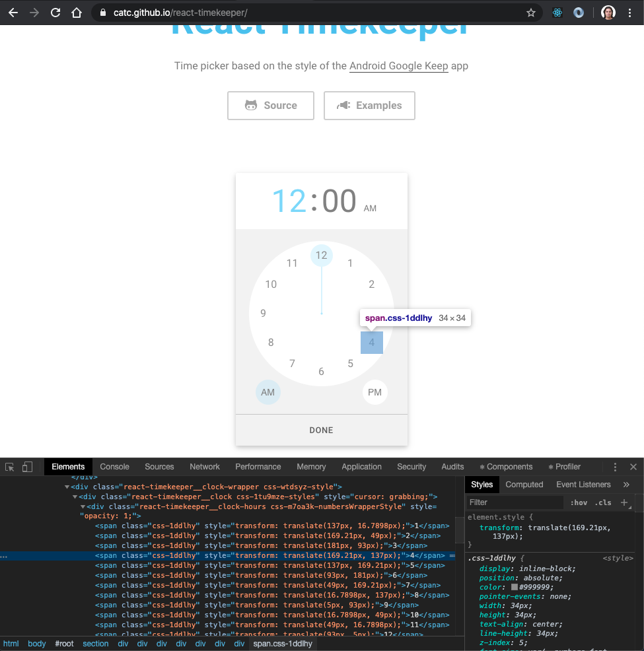Toggle the :hov element state panel
The image size is (644, 651).
tap(579, 502)
